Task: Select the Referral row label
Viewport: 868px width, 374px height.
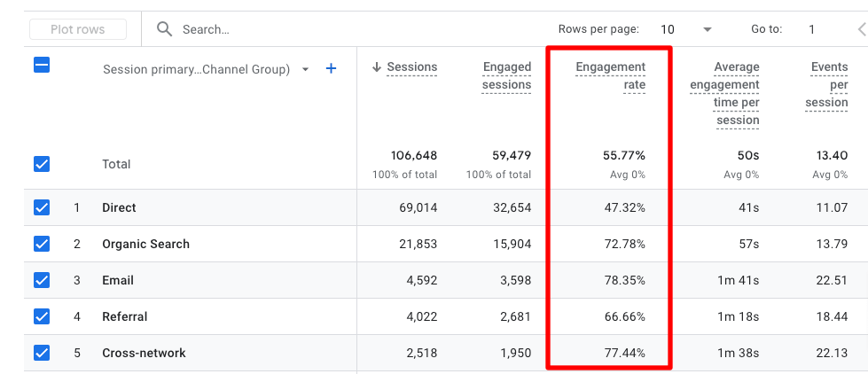Action: [x=124, y=317]
